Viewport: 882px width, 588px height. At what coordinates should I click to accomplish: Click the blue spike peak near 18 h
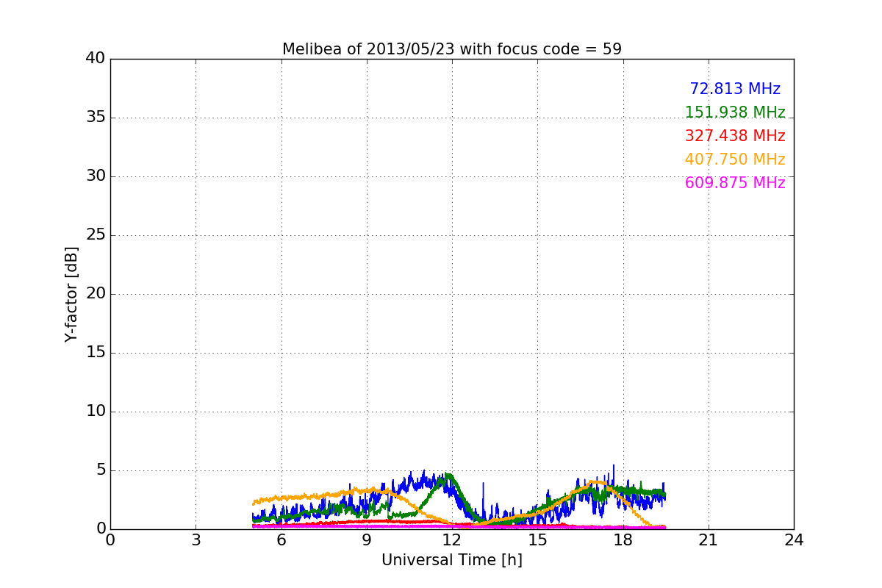point(614,466)
